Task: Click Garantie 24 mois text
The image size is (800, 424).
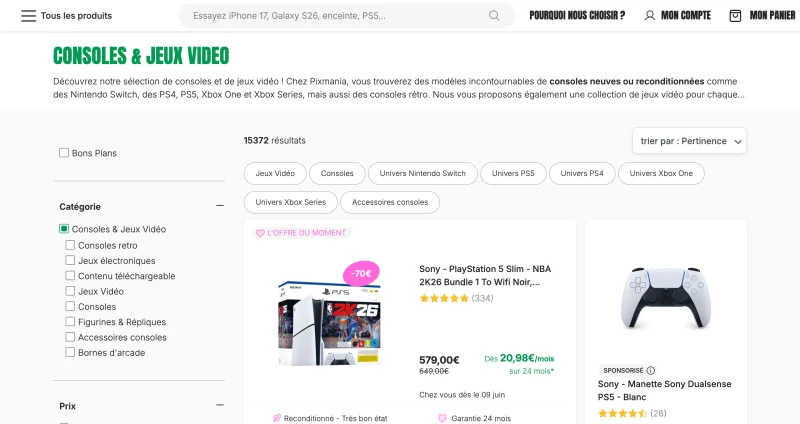Action: tap(481, 418)
